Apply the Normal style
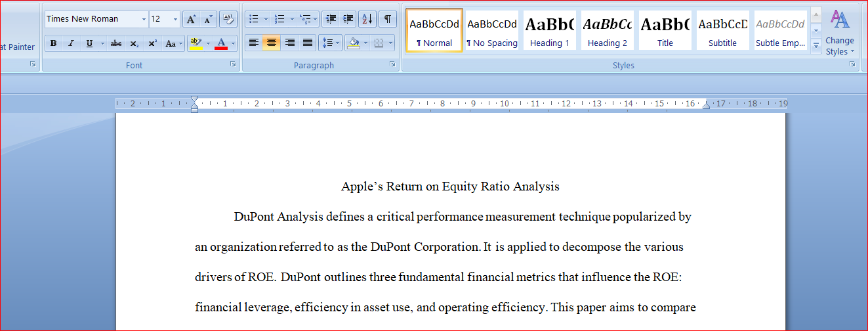The width and height of the screenshot is (868, 331). (x=434, y=30)
